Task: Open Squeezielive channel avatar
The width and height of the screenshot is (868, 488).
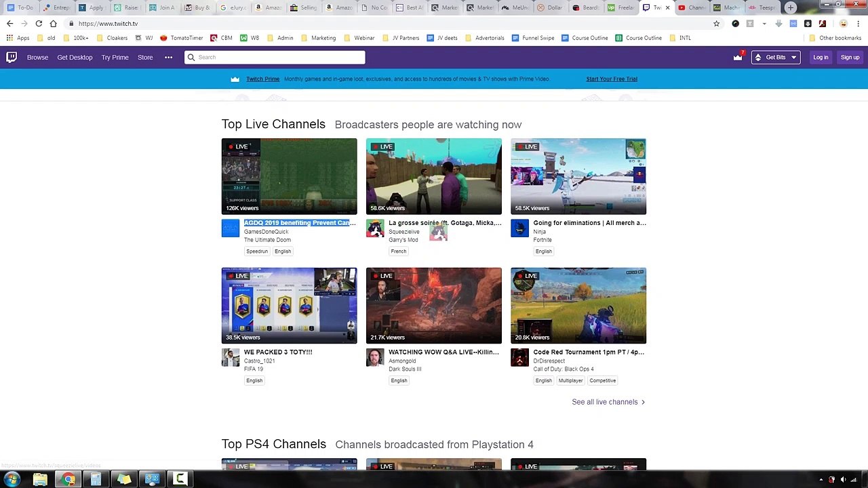Action: pos(375,228)
